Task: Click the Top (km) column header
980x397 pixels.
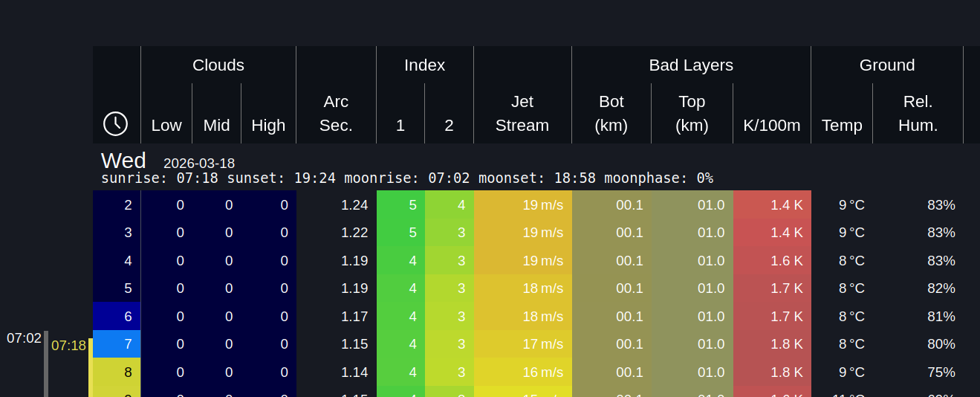Action: coord(692,113)
